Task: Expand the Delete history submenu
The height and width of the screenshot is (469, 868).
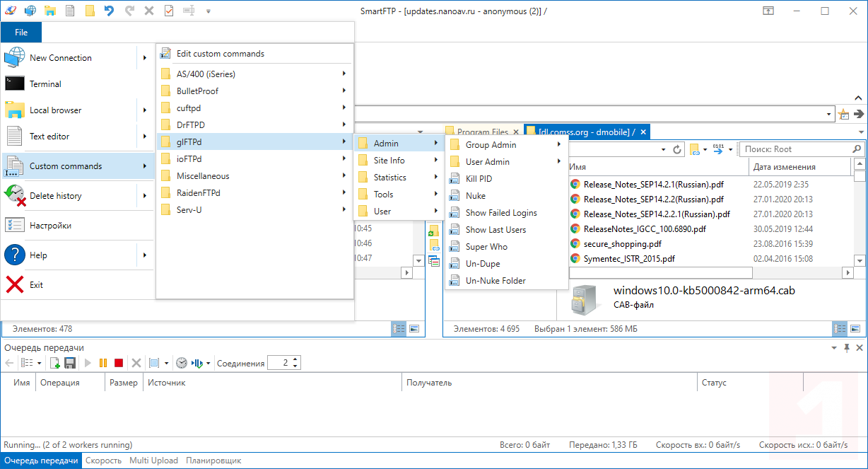Action: coord(145,196)
